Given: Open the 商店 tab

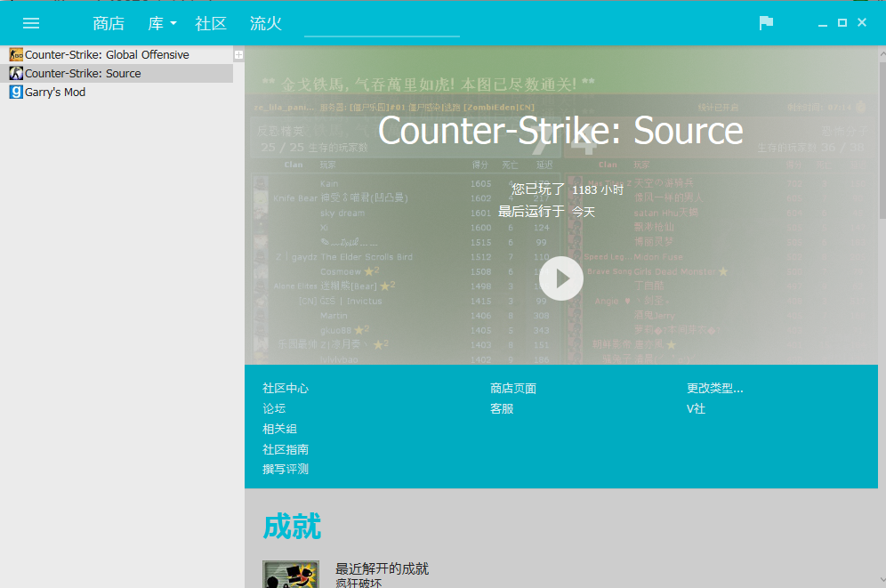Looking at the screenshot, I should (x=109, y=23).
